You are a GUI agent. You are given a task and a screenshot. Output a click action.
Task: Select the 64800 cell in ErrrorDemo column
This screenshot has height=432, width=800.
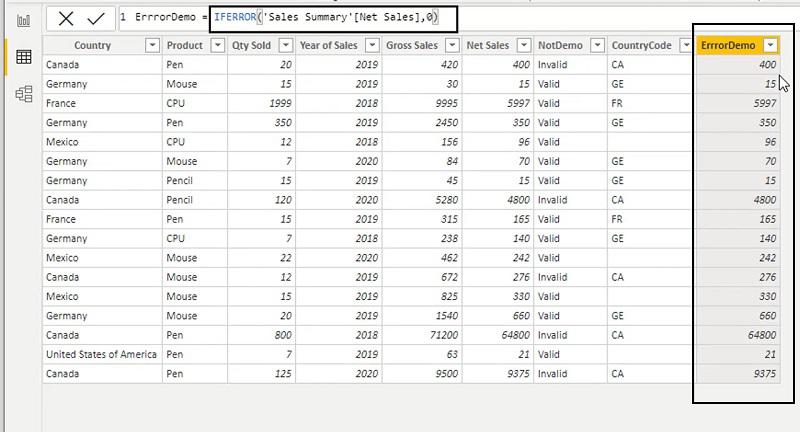click(737, 335)
